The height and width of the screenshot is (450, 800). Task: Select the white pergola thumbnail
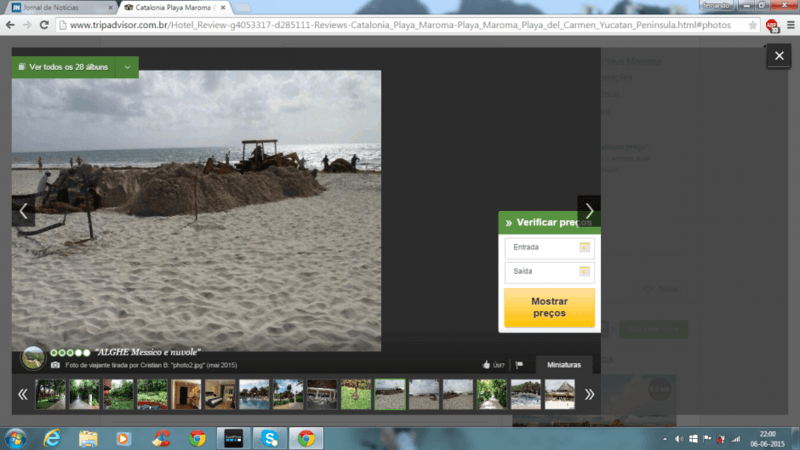[322, 394]
